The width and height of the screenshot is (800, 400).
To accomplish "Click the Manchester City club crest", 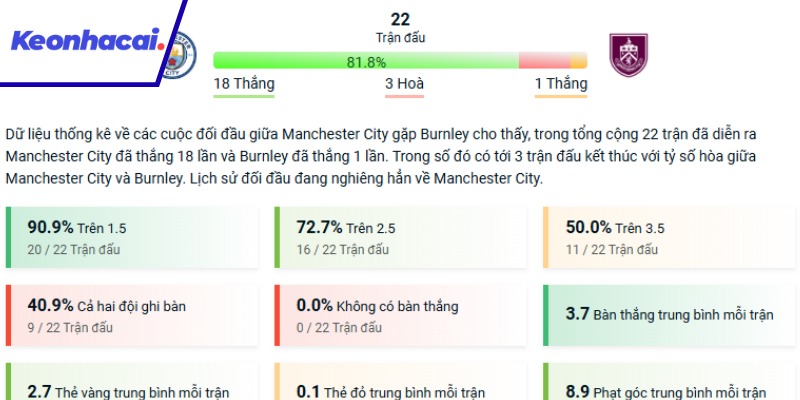I will point(181,55).
